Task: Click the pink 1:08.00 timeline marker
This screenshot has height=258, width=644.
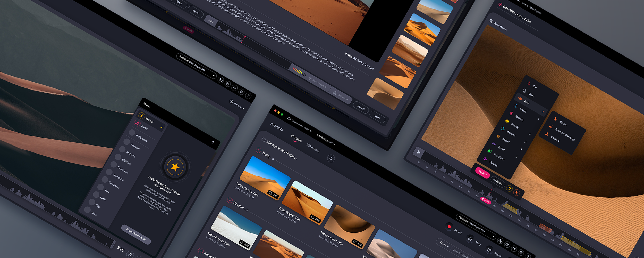Action: [188, 30]
